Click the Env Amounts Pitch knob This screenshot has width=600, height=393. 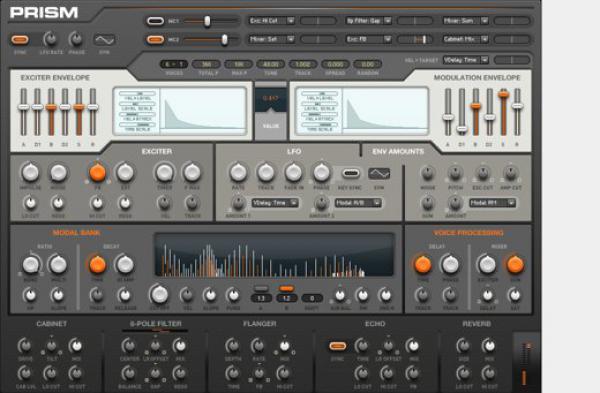click(x=455, y=173)
